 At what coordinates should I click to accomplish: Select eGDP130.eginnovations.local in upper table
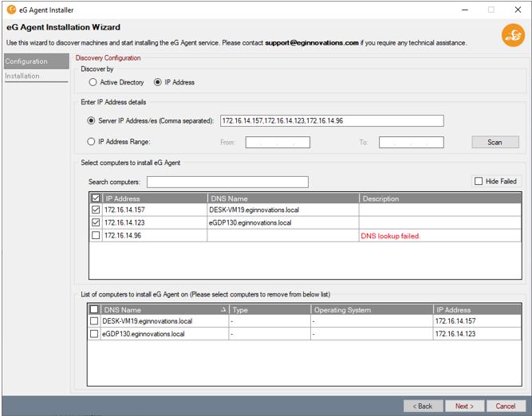[250, 223]
